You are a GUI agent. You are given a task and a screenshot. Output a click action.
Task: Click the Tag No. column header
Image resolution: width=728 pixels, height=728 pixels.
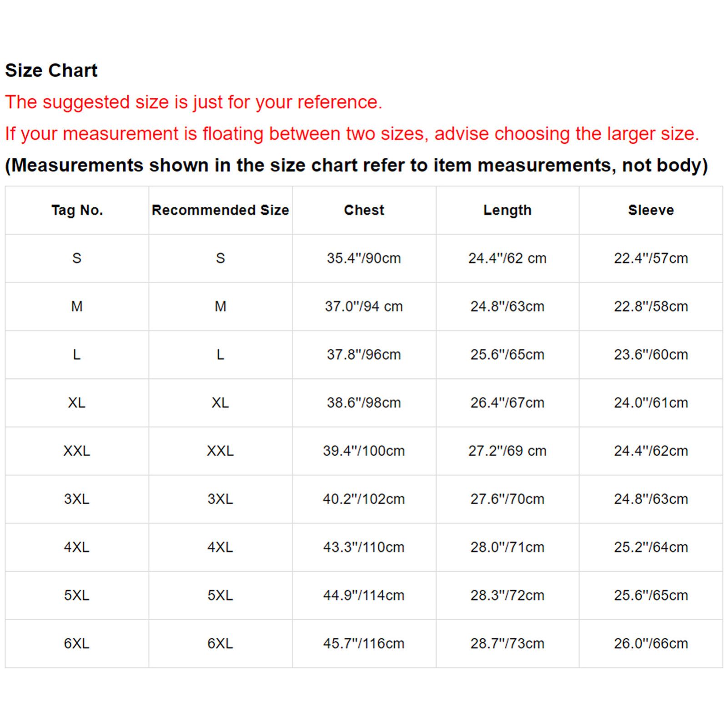point(77,210)
